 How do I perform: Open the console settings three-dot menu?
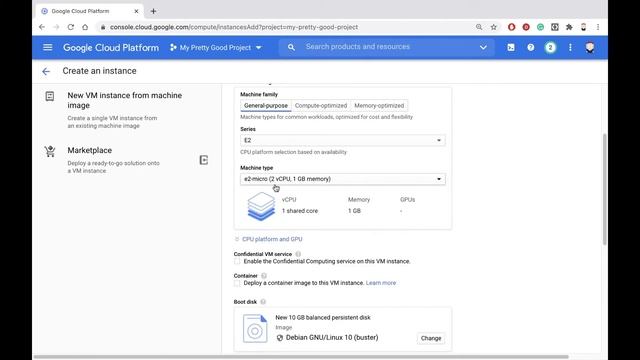pos(570,47)
